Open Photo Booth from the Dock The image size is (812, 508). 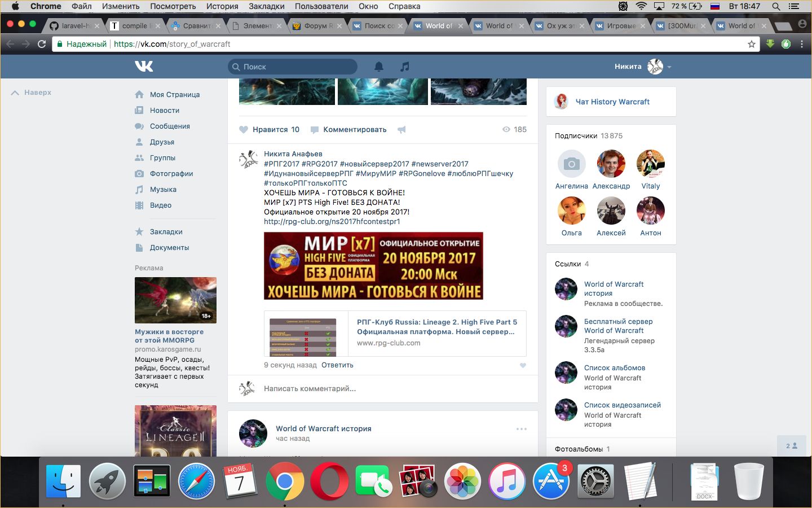point(418,481)
